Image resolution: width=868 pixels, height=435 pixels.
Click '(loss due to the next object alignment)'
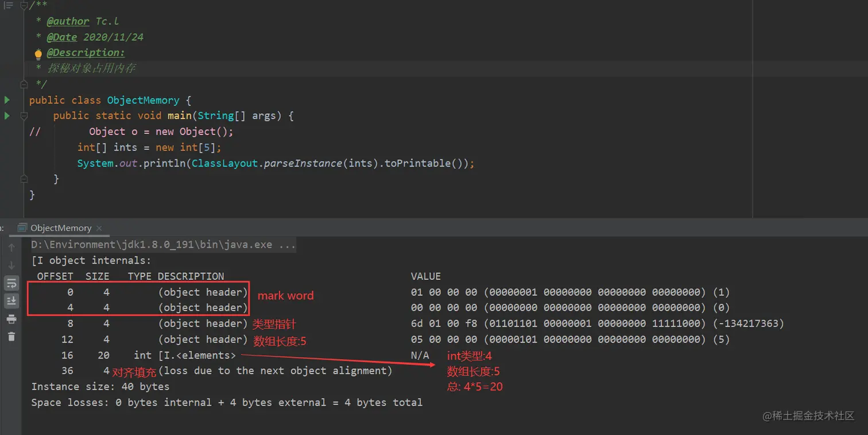(x=276, y=371)
